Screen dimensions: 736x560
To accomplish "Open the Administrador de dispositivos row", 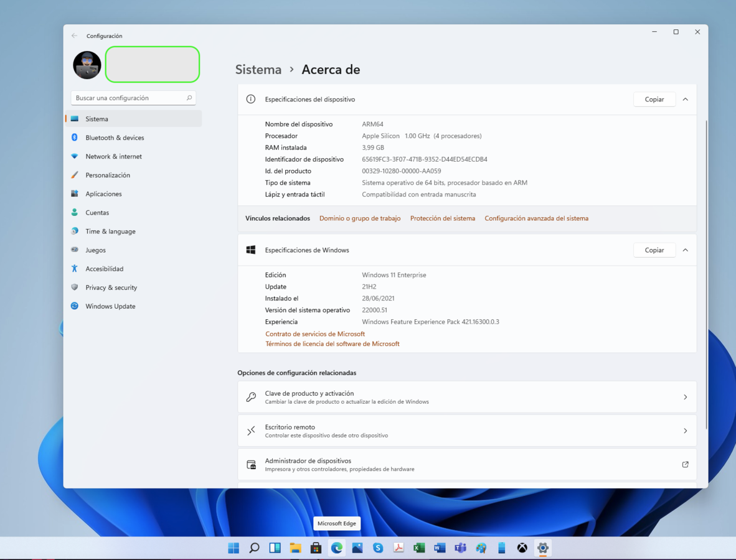I will click(467, 464).
